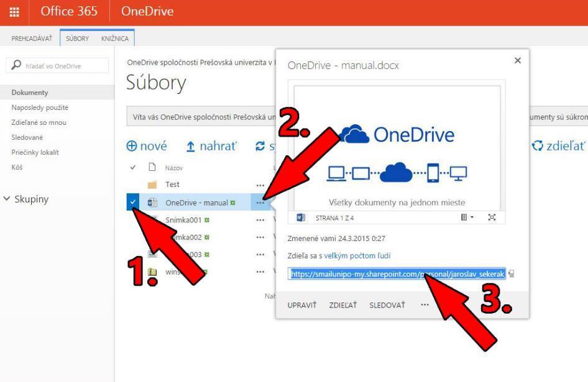The image size is (588, 382).
Task: Switch to the KNIŽNICA ribbon tab
Action: [x=115, y=39]
